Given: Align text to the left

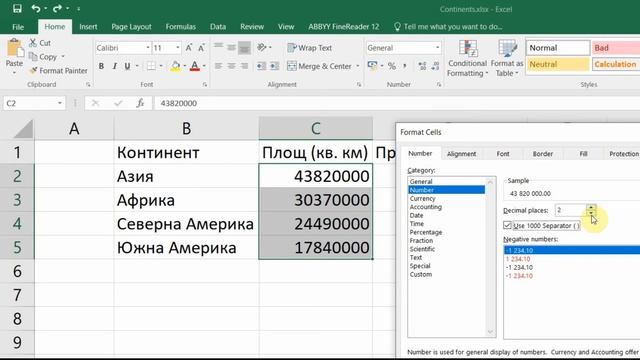Looking at the screenshot, I should (219, 66).
